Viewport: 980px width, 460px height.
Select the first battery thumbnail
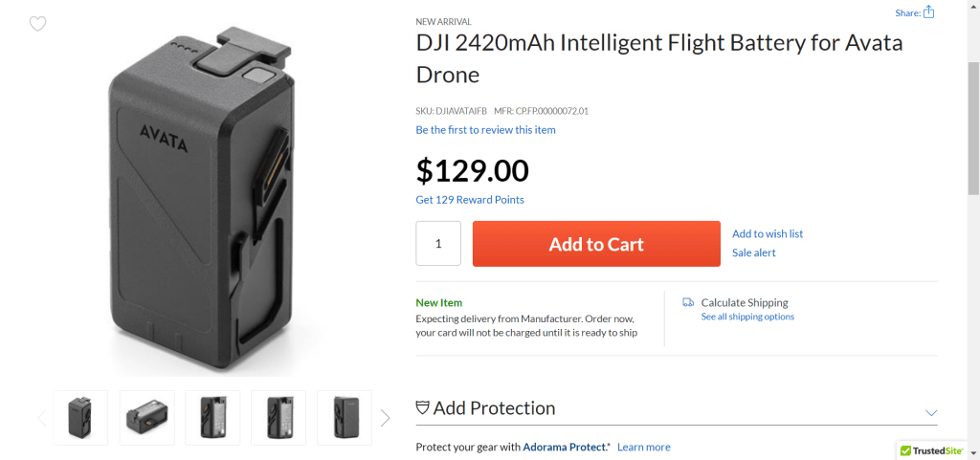pyautogui.click(x=80, y=418)
